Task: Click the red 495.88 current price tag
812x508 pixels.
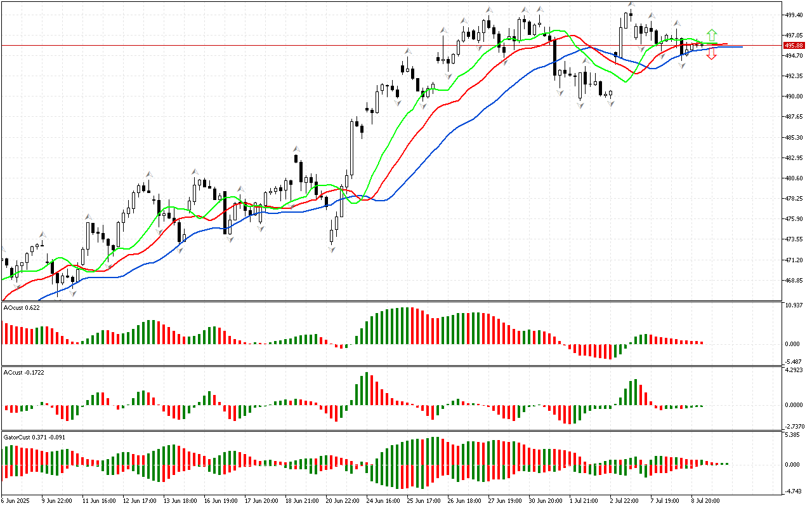Action: point(794,46)
